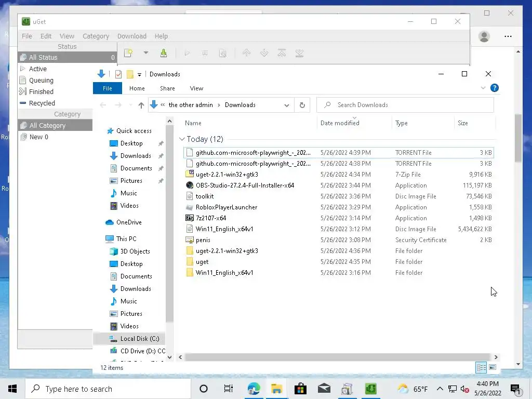The image size is (532, 399).
Task: Open the dropdown arrow next to uGet new download
Action: coord(146,53)
